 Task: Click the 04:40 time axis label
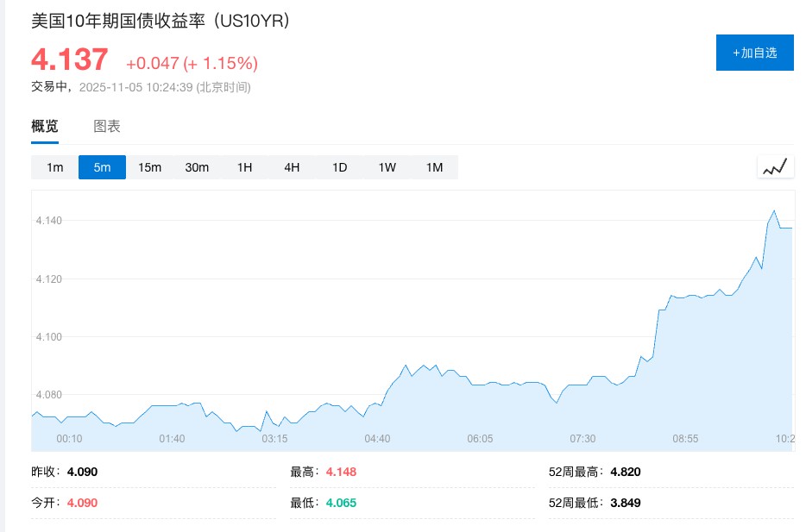click(x=377, y=439)
